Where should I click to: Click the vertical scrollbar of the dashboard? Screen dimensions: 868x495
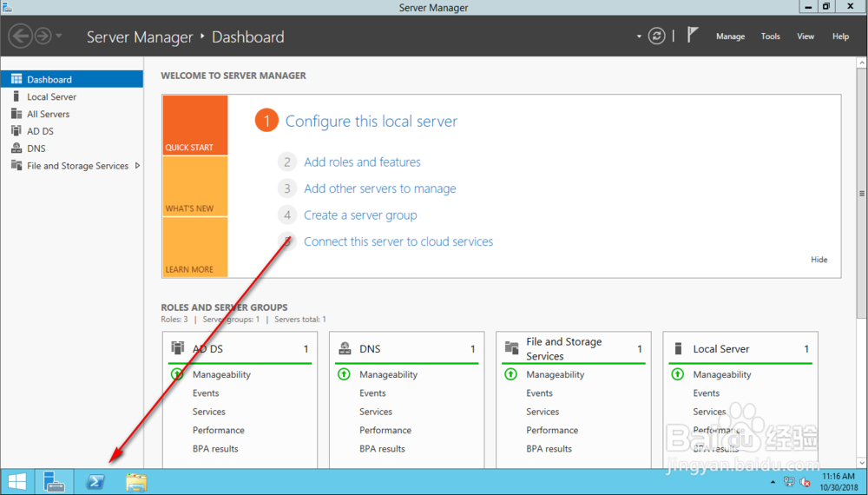click(861, 194)
